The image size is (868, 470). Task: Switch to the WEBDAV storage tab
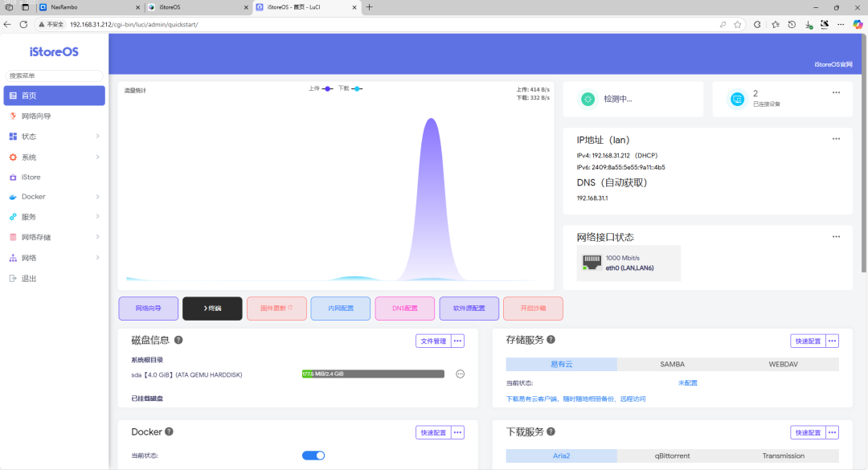[784, 364]
